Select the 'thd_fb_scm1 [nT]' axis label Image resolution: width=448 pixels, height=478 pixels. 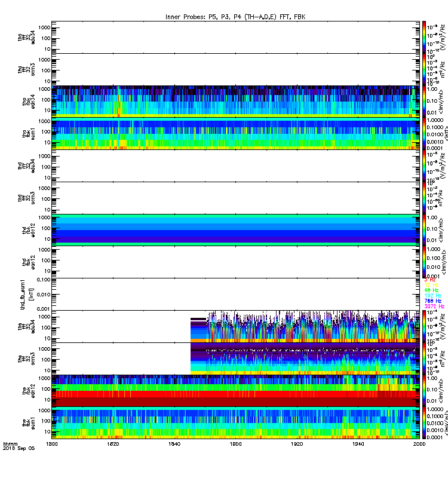[27, 295]
